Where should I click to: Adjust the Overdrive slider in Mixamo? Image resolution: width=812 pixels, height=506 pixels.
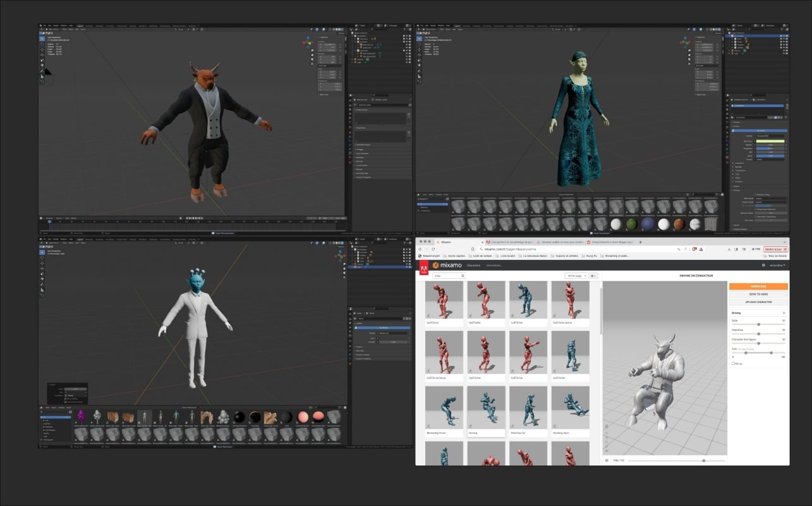pos(758,334)
